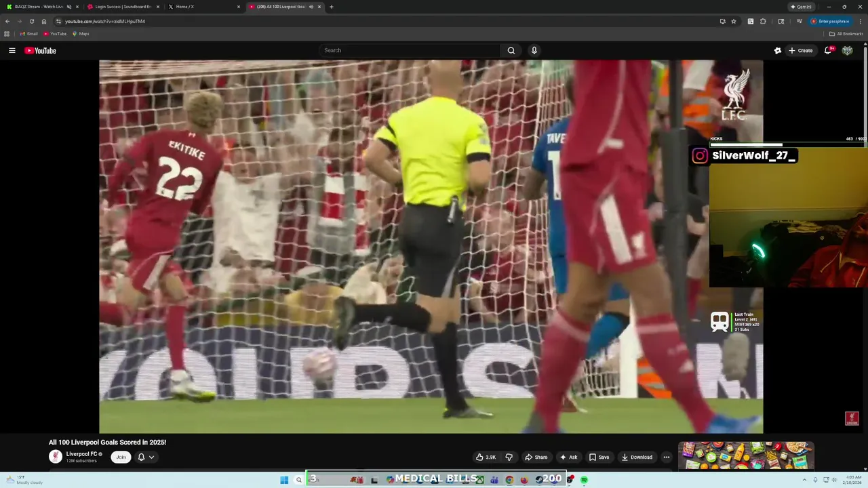Open a new browser tab
The image size is (868, 488).
(331, 7)
